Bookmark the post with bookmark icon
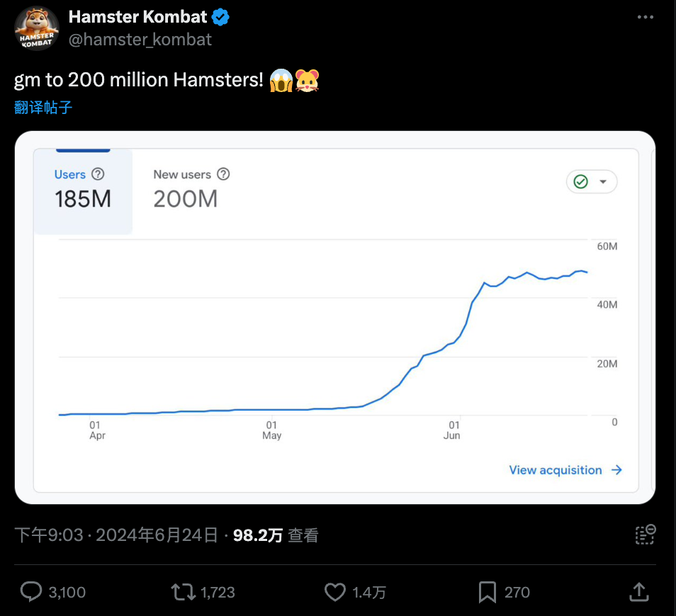 (488, 592)
